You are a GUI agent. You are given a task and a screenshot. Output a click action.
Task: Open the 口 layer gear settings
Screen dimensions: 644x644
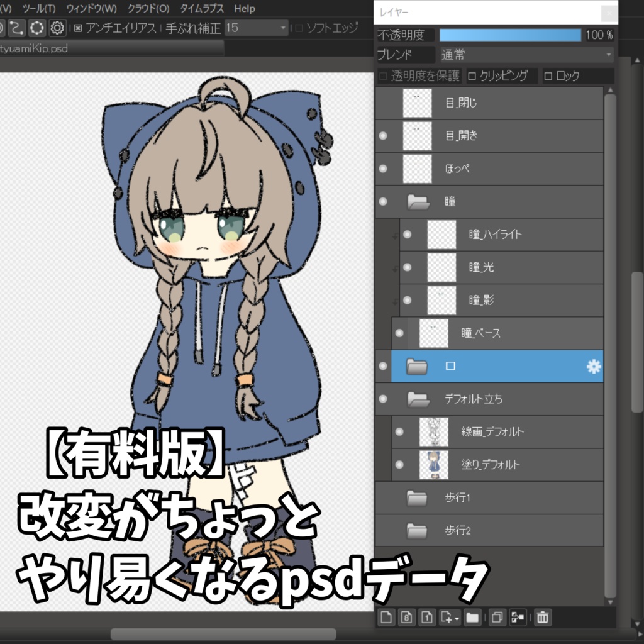click(594, 367)
